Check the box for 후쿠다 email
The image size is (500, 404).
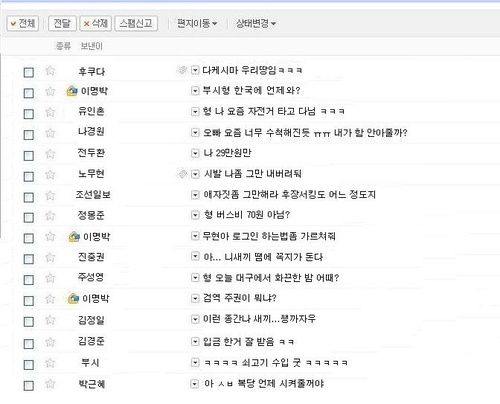pos(29,72)
